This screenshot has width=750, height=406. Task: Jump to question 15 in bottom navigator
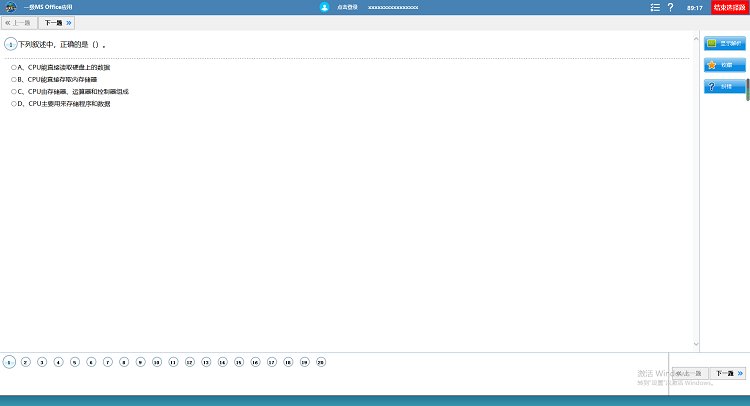coord(239,362)
